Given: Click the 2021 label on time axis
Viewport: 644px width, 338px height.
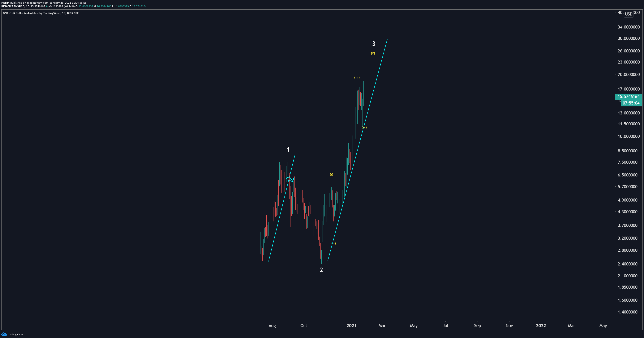Looking at the screenshot, I should tap(351, 326).
